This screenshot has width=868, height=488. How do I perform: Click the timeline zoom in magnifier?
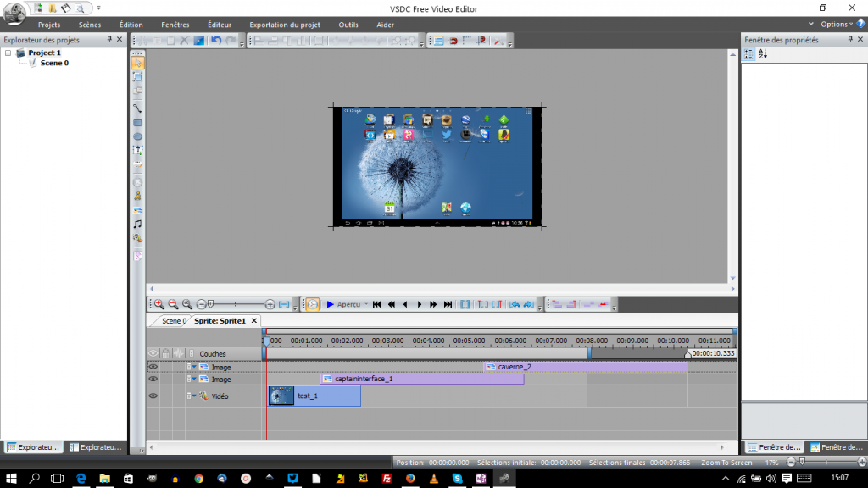pyautogui.click(x=159, y=304)
